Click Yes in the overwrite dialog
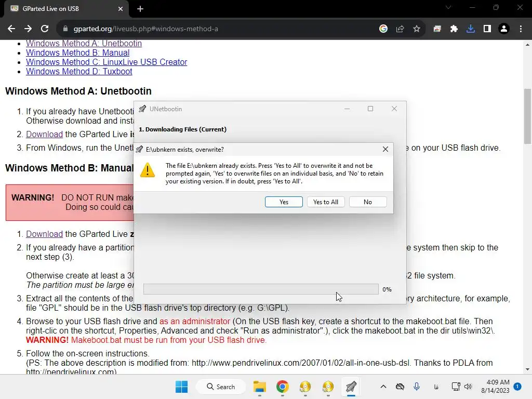This screenshot has width=532, height=399. [x=284, y=202]
